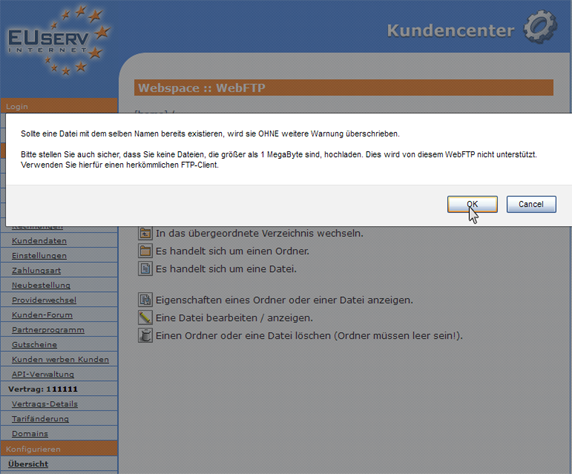
Task: Click text 'Es handelt sich um eine Datei.'
Action: pos(226,269)
